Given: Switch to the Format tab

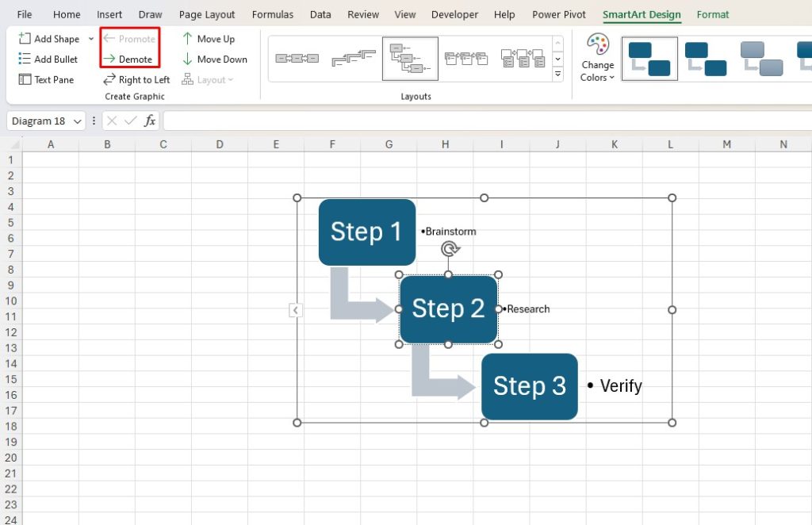Looking at the screenshot, I should pos(712,13).
